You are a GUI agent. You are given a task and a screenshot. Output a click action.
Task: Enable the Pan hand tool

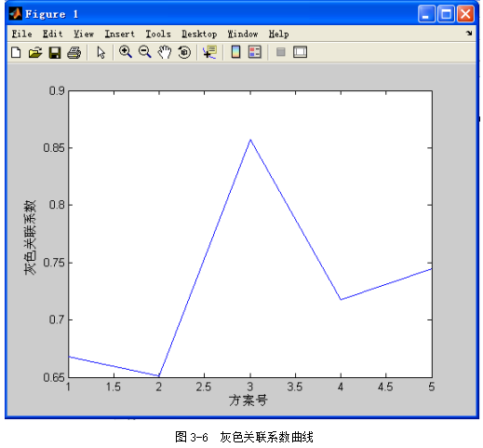click(x=165, y=52)
